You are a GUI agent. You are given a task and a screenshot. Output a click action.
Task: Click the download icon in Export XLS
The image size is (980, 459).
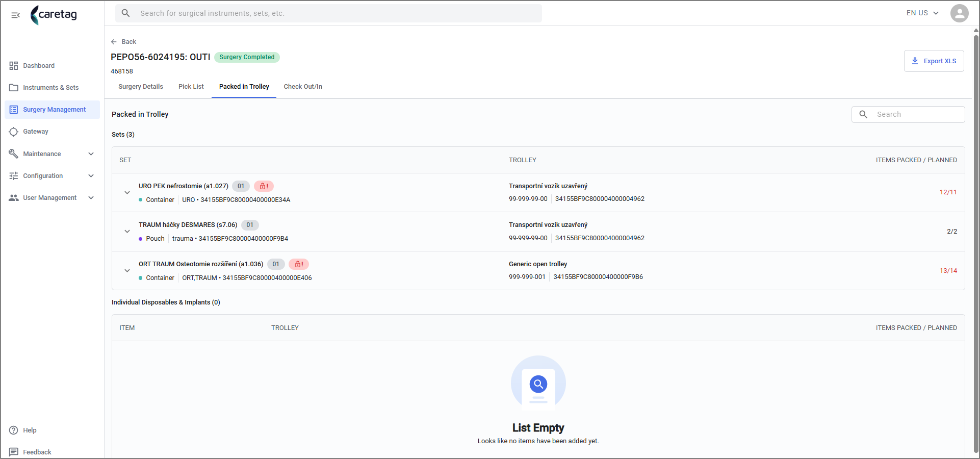915,61
